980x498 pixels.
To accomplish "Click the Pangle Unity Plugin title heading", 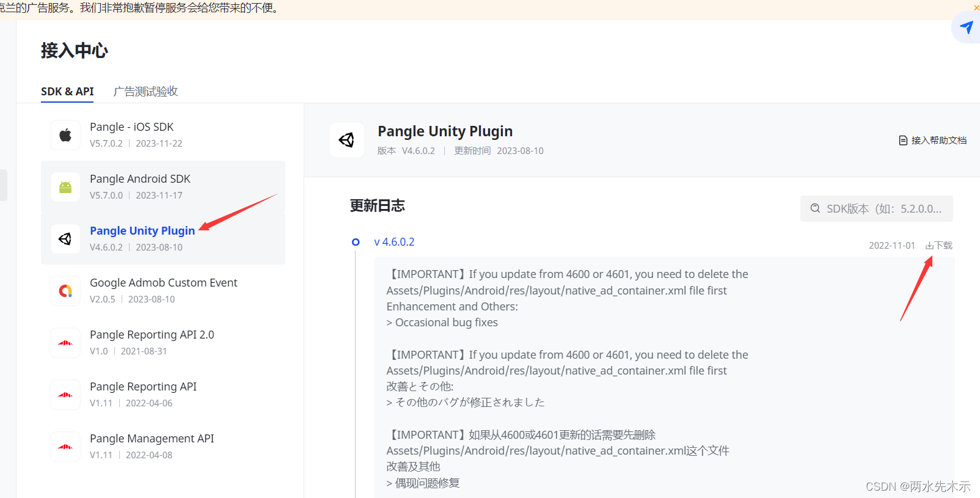I will coord(445,131).
